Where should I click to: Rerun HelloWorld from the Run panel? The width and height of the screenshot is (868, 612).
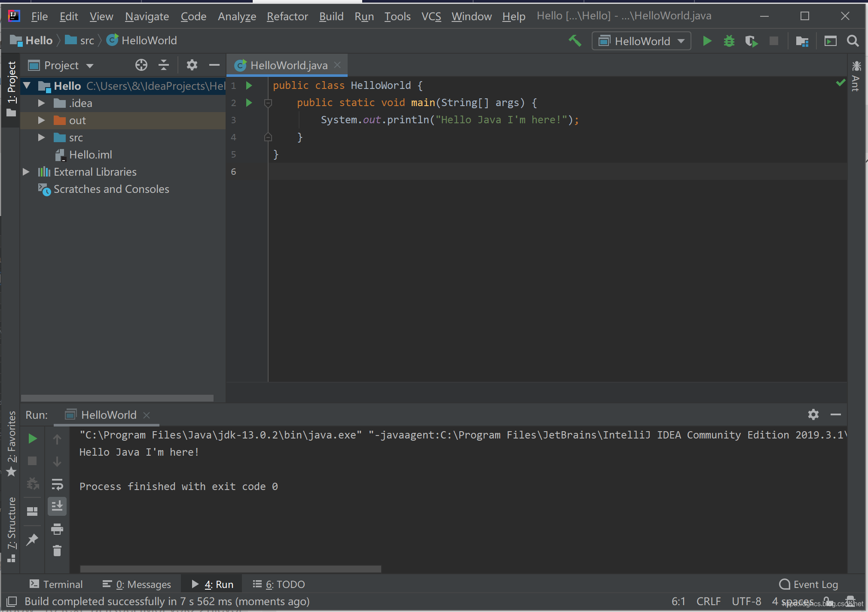click(32, 438)
